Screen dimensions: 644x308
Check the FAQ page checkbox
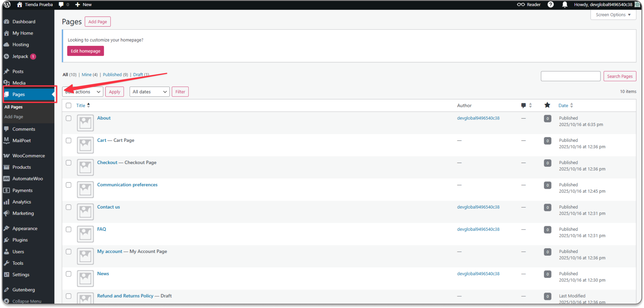click(69, 229)
